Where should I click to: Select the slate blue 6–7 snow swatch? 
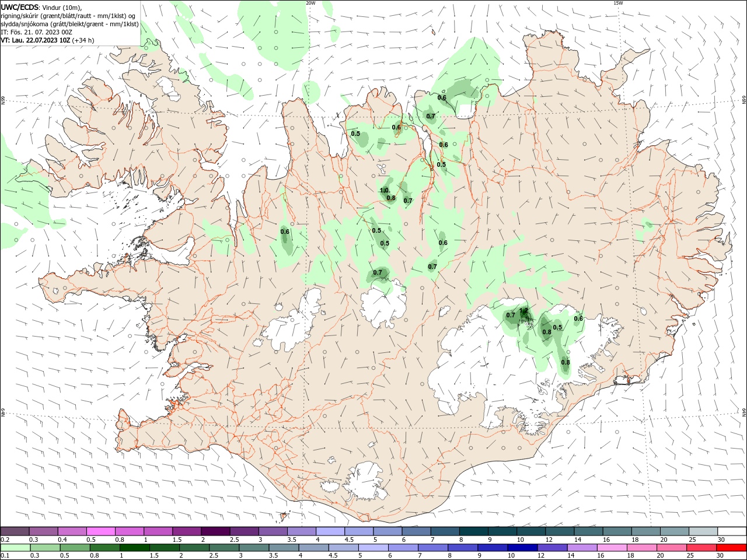(x=416, y=531)
